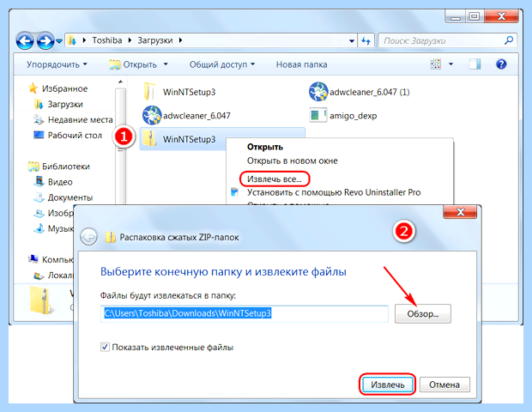532x412 pixels.
Task: Click the Обзор... browse button
Action: (423, 314)
